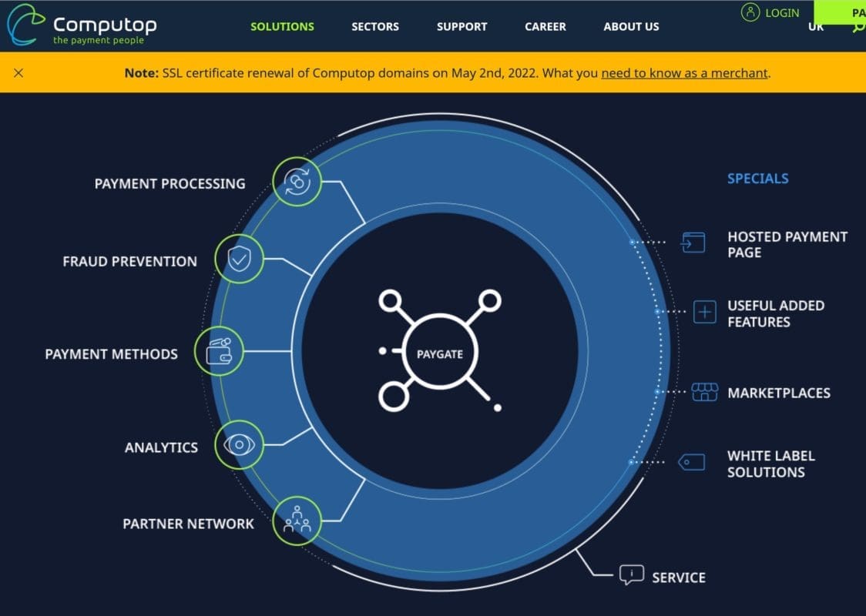Open the Analytics eye icon
866x616 pixels.
coord(239,445)
